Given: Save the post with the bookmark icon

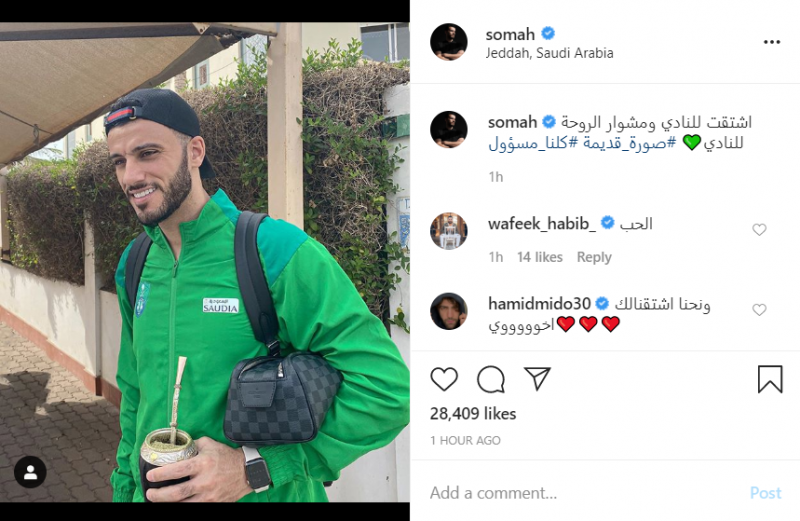Looking at the screenshot, I should tap(770, 379).
